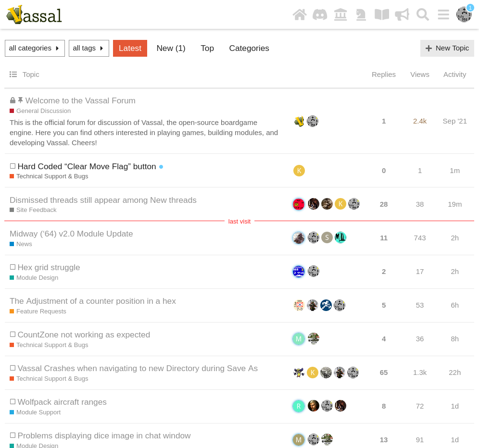This screenshot has height=448, width=479.
Task: Open the forum search magnifier
Action: point(423,14)
